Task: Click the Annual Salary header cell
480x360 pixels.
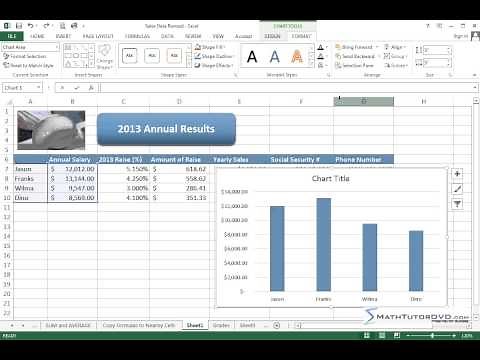Action: [x=72, y=159]
